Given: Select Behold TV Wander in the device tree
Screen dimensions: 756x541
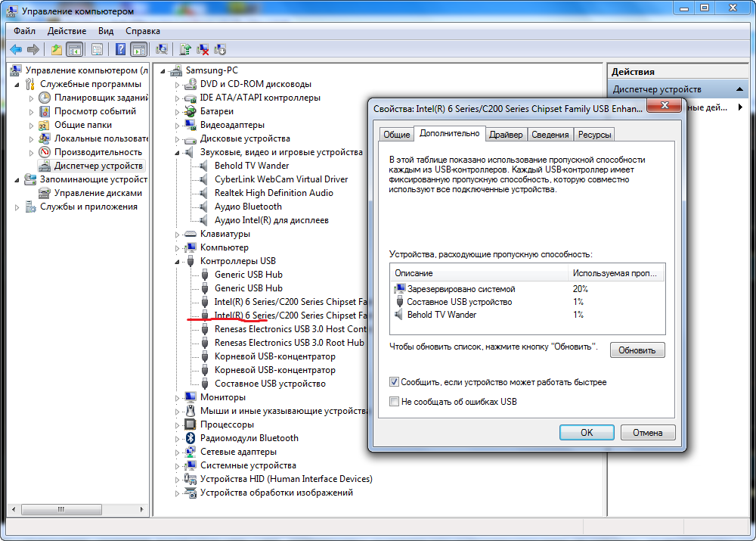Looking at the screenshot, I should 252,166.
